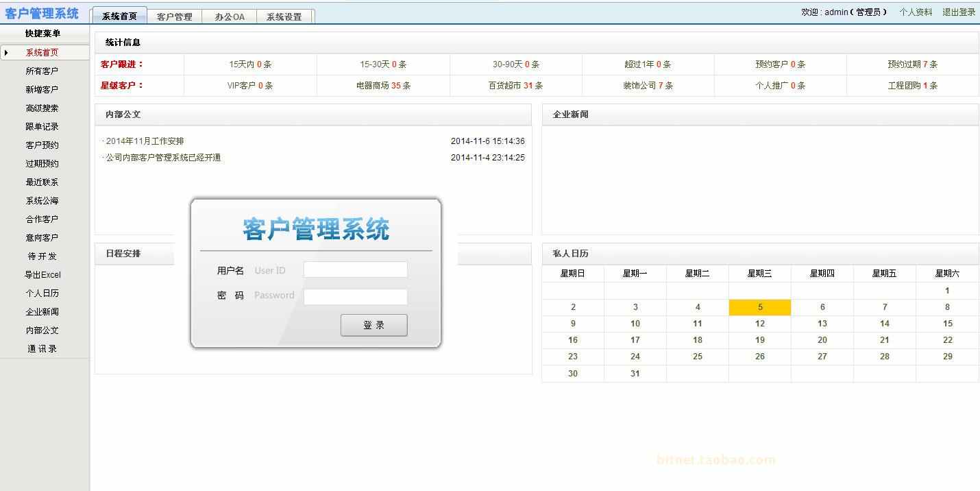Open 个人日历 in the sidebar
Screen dimensions: 980x491
coord(42,294)
